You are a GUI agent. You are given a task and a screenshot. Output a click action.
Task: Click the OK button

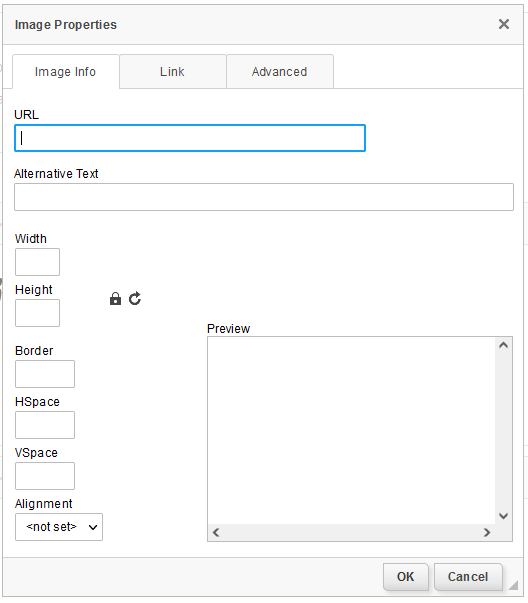tap(406, 576)
